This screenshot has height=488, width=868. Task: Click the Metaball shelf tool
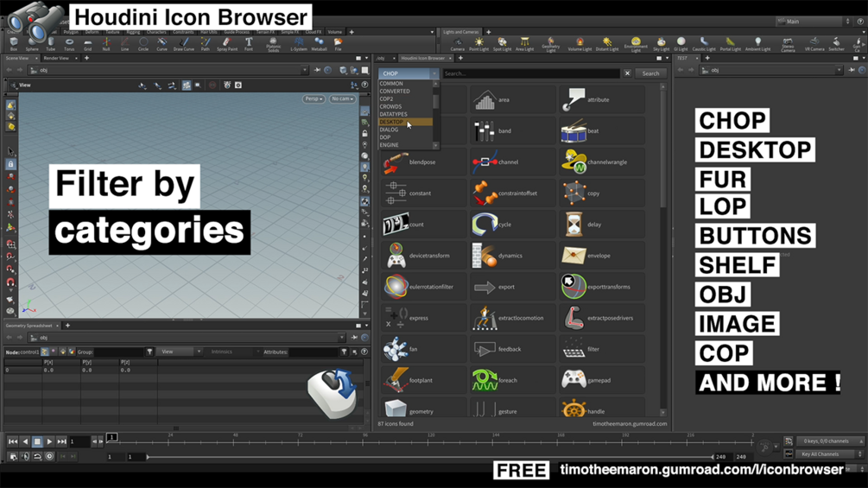tap(319, 44)
